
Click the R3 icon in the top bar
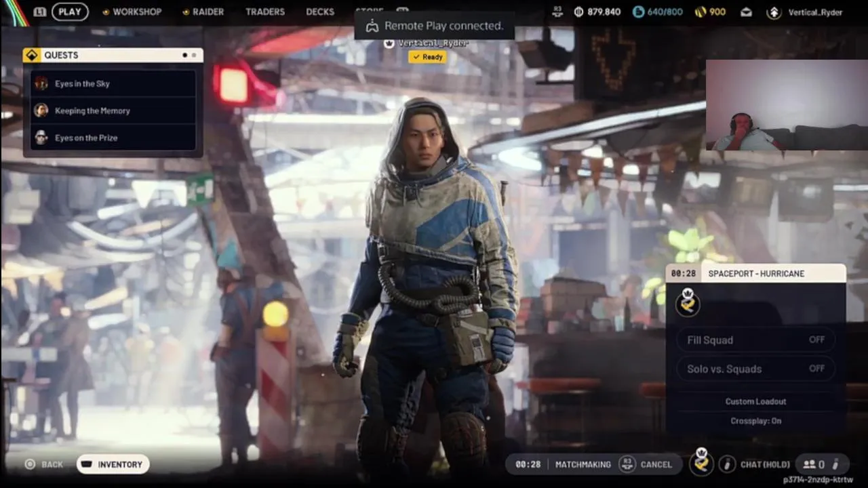557,12
